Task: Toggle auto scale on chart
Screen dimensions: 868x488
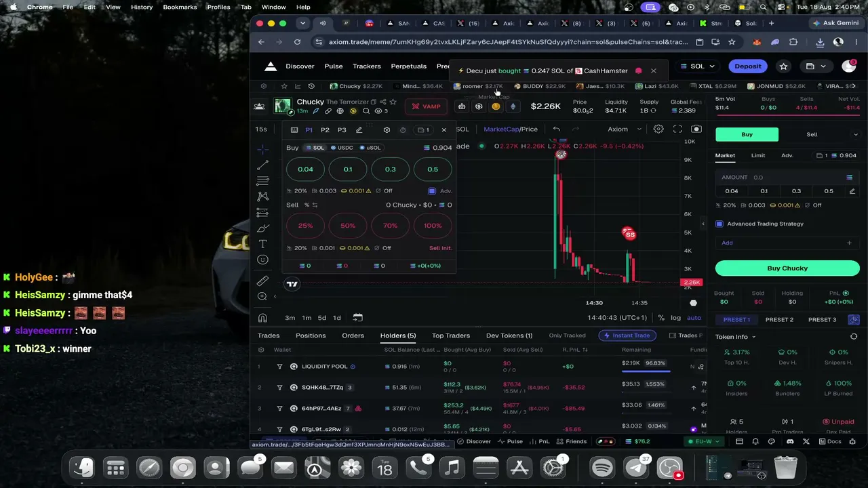Action: click(694, 318)
